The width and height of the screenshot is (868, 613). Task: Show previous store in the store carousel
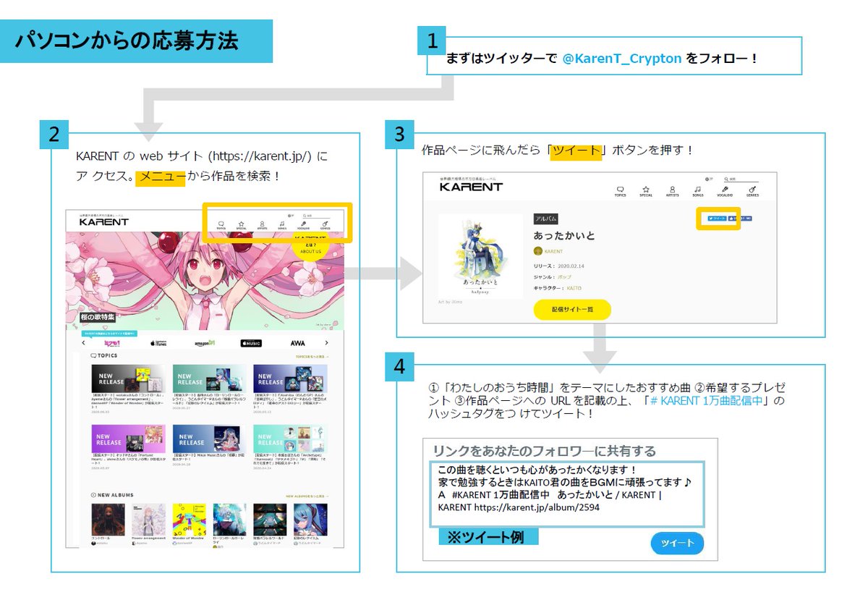tap(83, 343)
